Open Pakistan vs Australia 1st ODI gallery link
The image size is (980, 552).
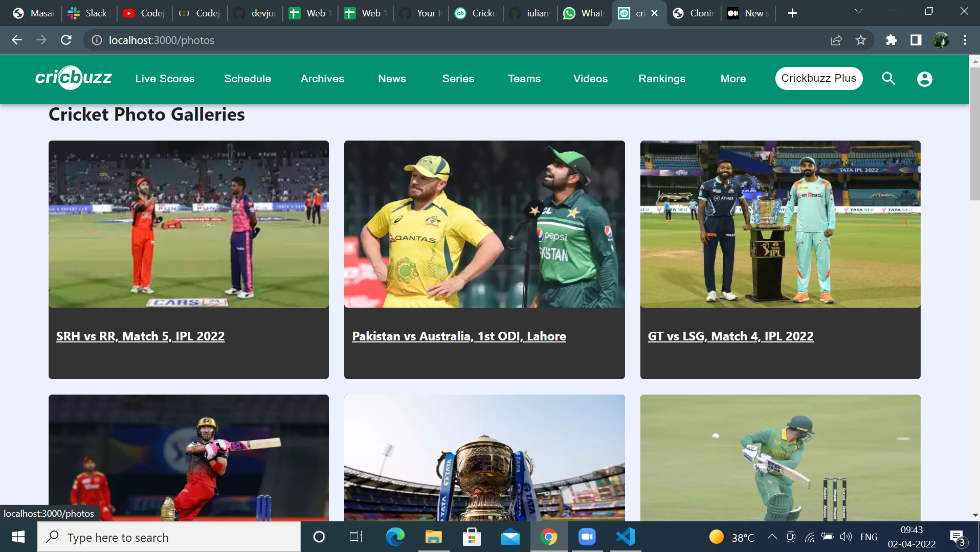(x=459, y=336)
